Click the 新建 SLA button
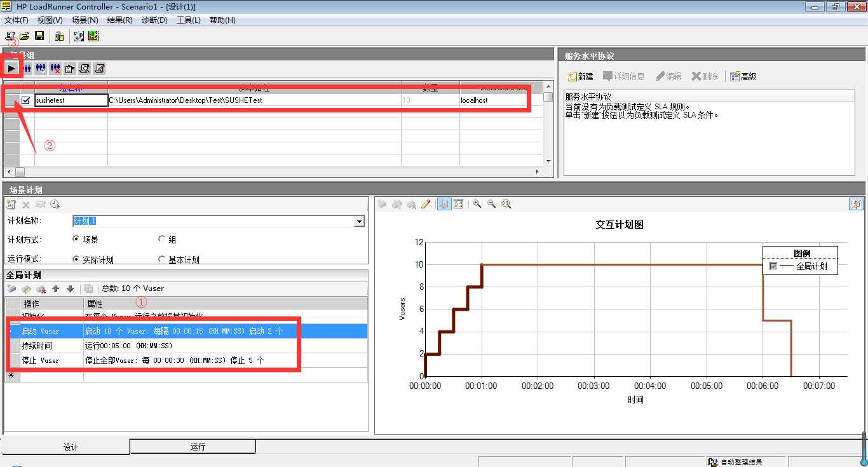The width and height of the screenshot is (868, 467). click(x=581, y=76)
